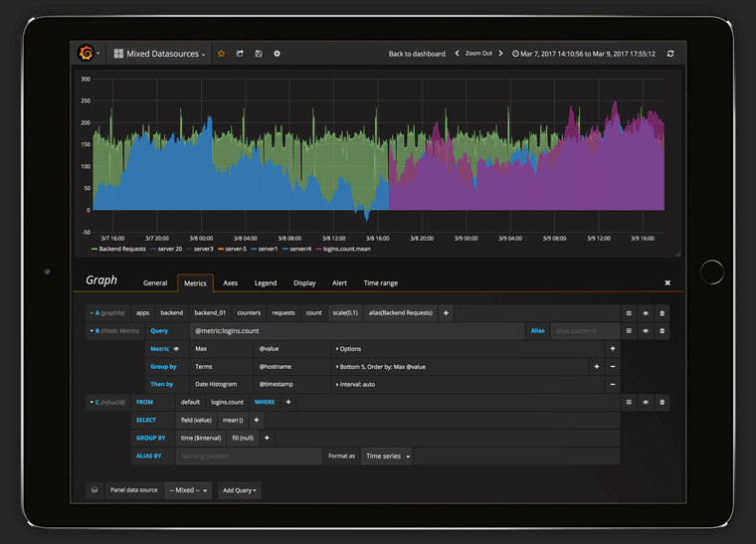This screenshot has height=544, width=756.
Task: Open the Mixed Datasources dashboard dropdown
Action: 159,54
